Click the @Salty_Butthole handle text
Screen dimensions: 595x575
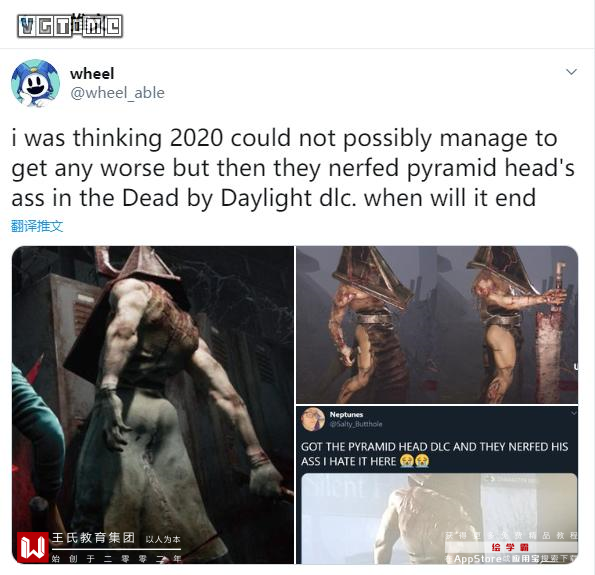pos(356,424)
